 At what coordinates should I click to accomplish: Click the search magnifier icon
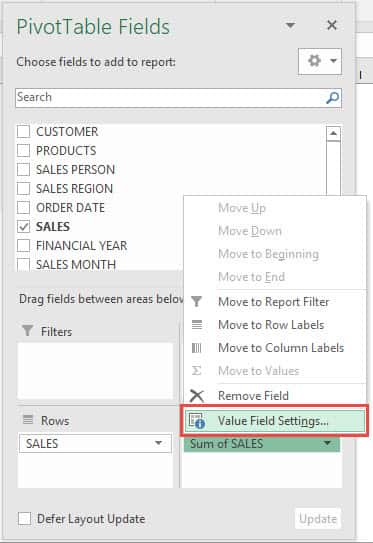[332, 98]
